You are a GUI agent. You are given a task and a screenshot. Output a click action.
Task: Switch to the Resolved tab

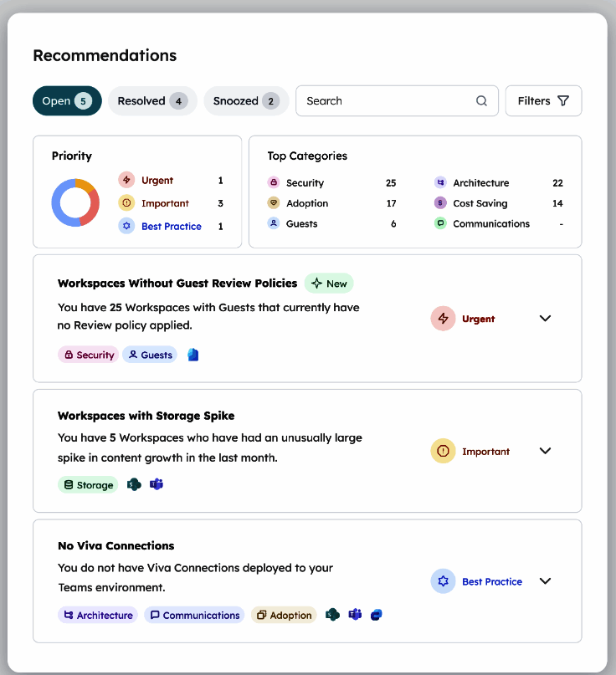[151, 101]
